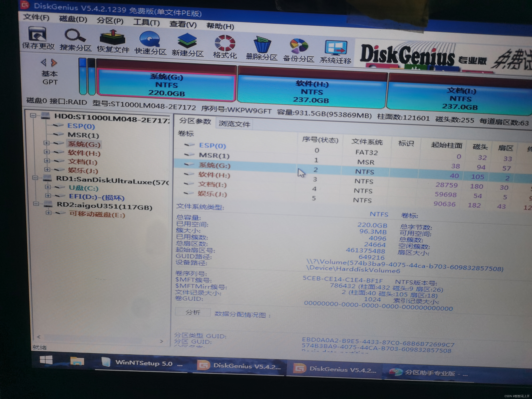Open the 分区(P) menu

110,21
